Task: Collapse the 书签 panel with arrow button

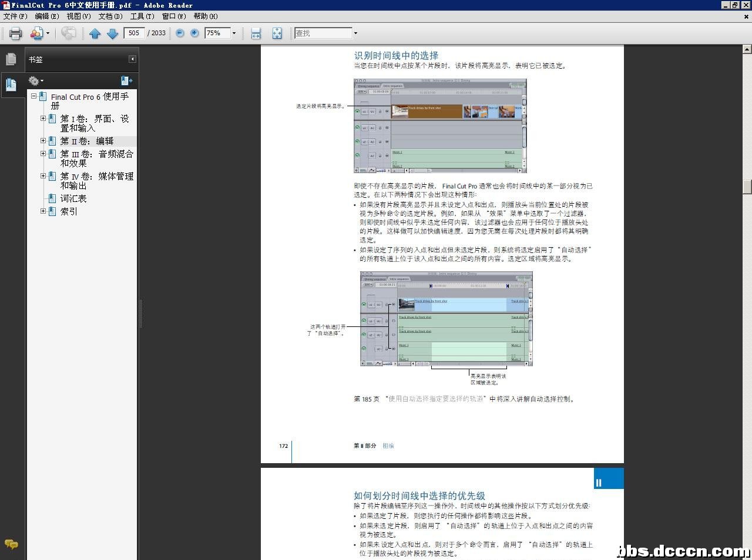Action: [132, 59]
